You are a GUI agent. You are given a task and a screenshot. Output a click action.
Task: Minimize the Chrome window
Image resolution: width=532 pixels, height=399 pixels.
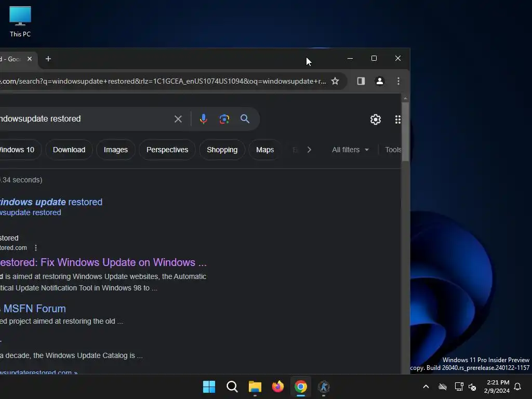coord(350,59)
